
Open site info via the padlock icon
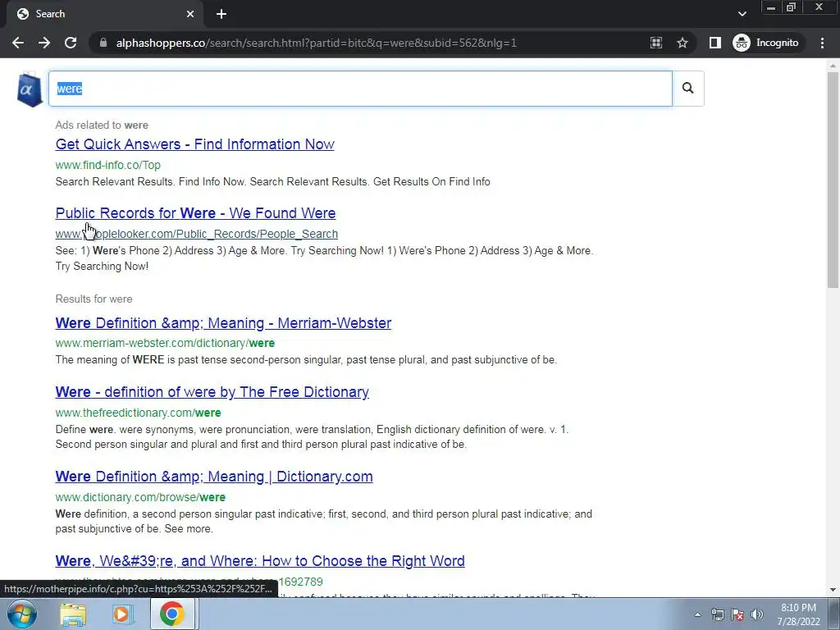[103, 43]
